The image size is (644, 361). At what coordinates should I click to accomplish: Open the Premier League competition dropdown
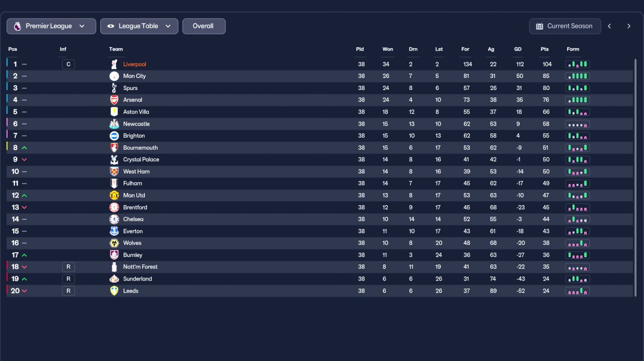(x=51, y=26)
